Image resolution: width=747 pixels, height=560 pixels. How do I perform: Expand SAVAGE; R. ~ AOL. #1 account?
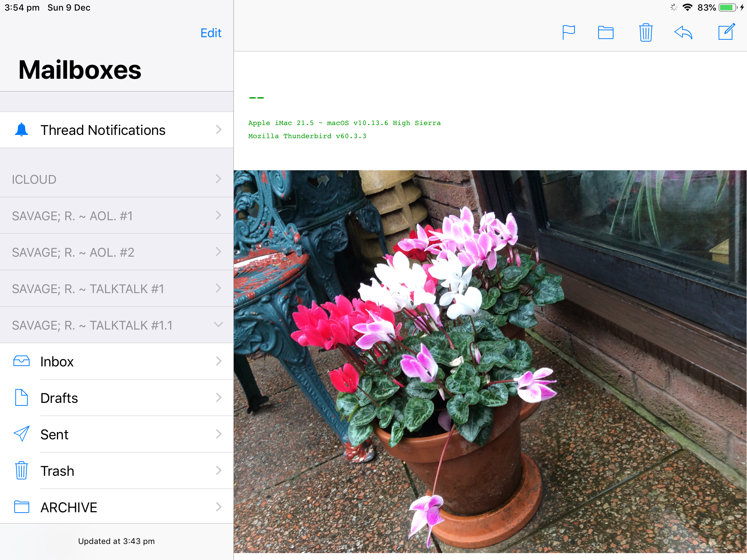pyautogui.click(x=218, y=215)
